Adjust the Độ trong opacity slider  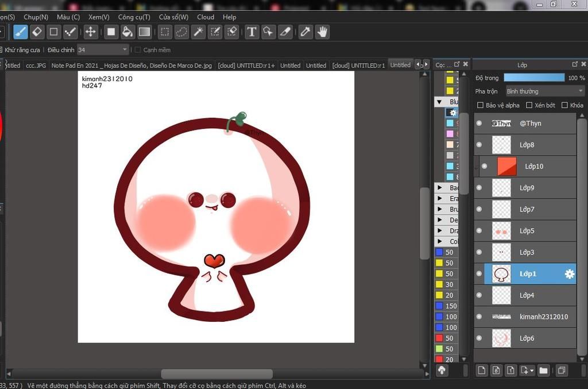(x=534, y=78)
